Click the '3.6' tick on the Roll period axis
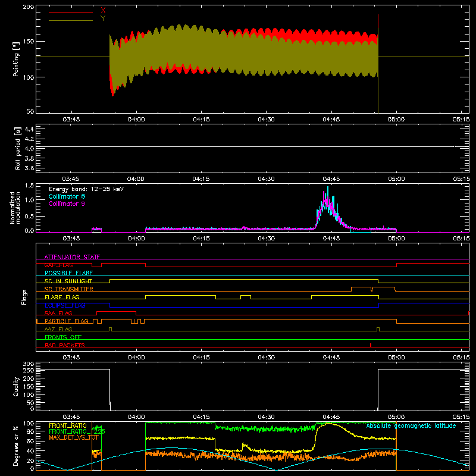 (x=29, y=168)
